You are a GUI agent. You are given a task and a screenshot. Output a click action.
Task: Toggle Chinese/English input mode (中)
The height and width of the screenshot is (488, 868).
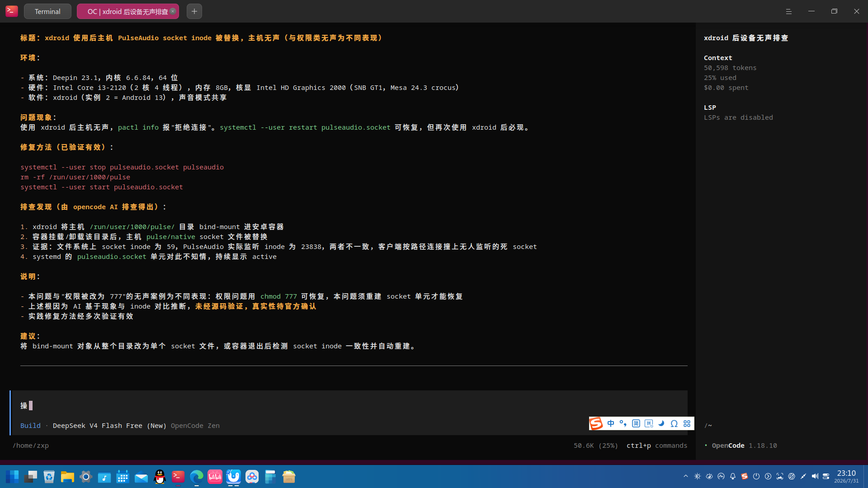[611, 423]
